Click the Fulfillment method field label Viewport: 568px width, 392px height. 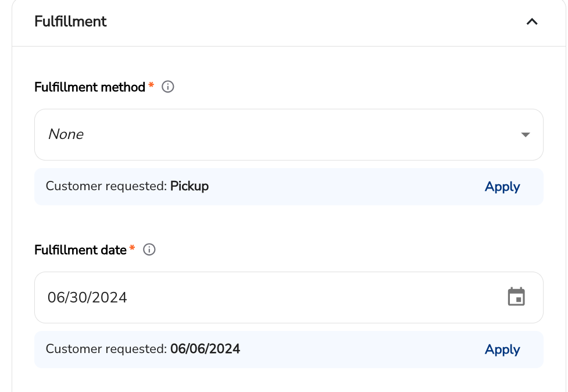point(90,87)
